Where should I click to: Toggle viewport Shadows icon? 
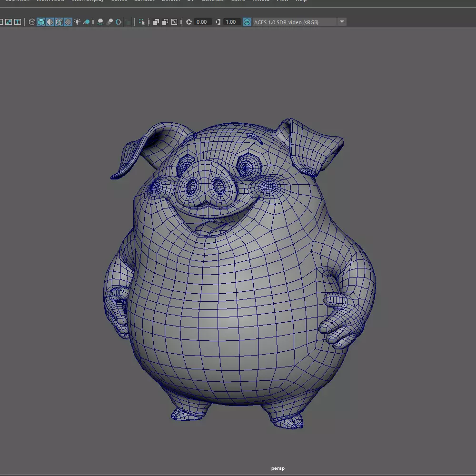click(x=86, y=22)
